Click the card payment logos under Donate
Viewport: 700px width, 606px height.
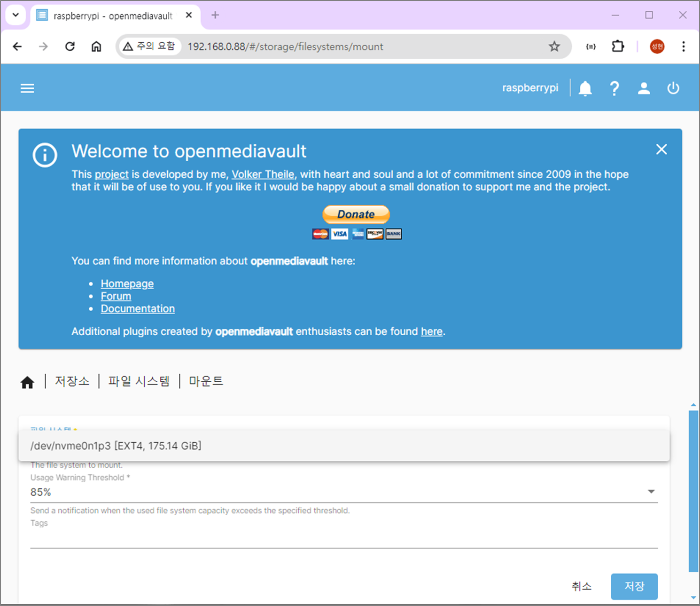(x=357, y=234)
